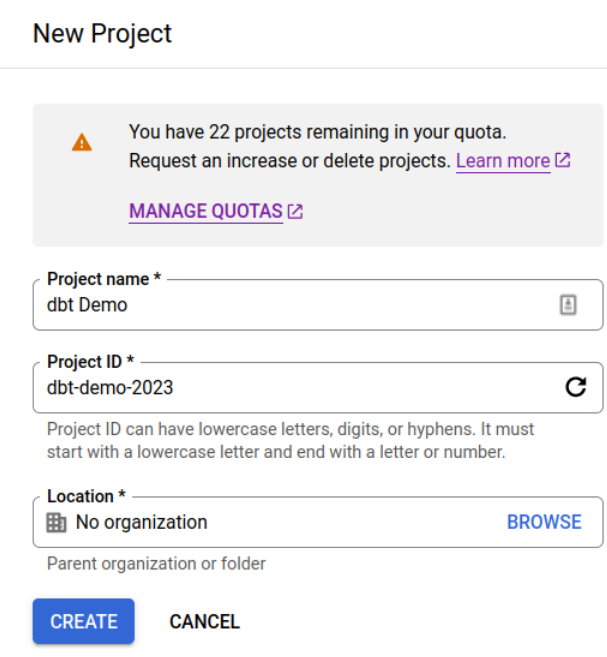Viewport: 607px width, 657px height.
Task: Edit the Project ID field dbt-demo-2023
Action: [290, 388]
